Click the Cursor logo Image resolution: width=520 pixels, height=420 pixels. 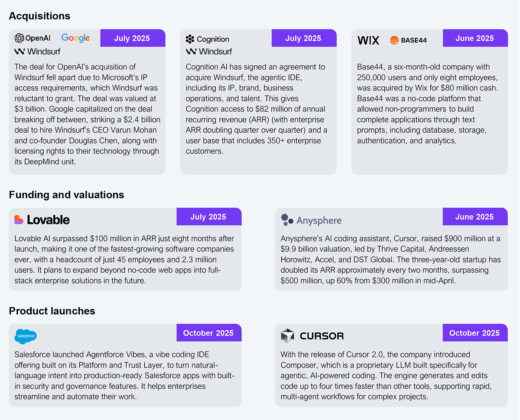tap(312, 336)
